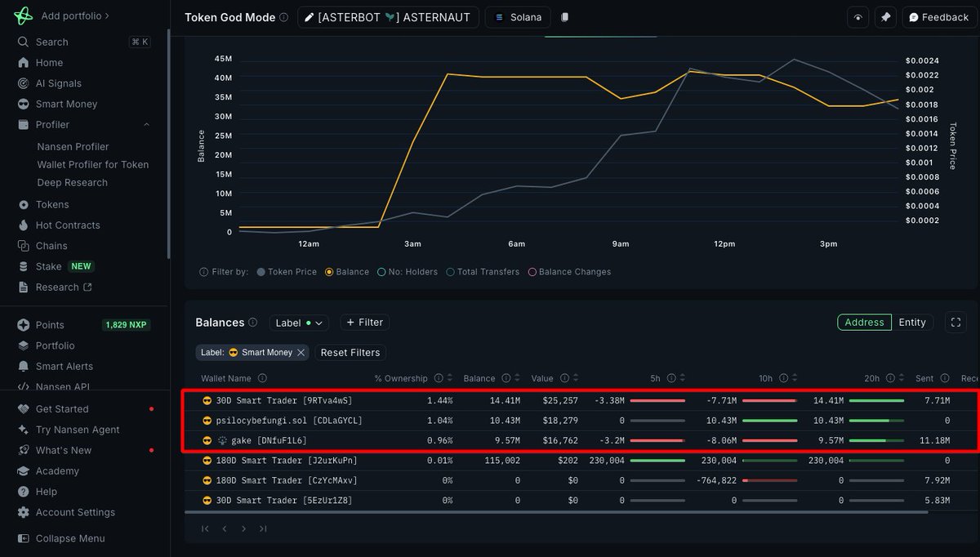This screenshot has width=980, height=557.
Task: Open wallet psilocybefungi.sol [CDLaGYCL]
Action: tap(288, 421)
